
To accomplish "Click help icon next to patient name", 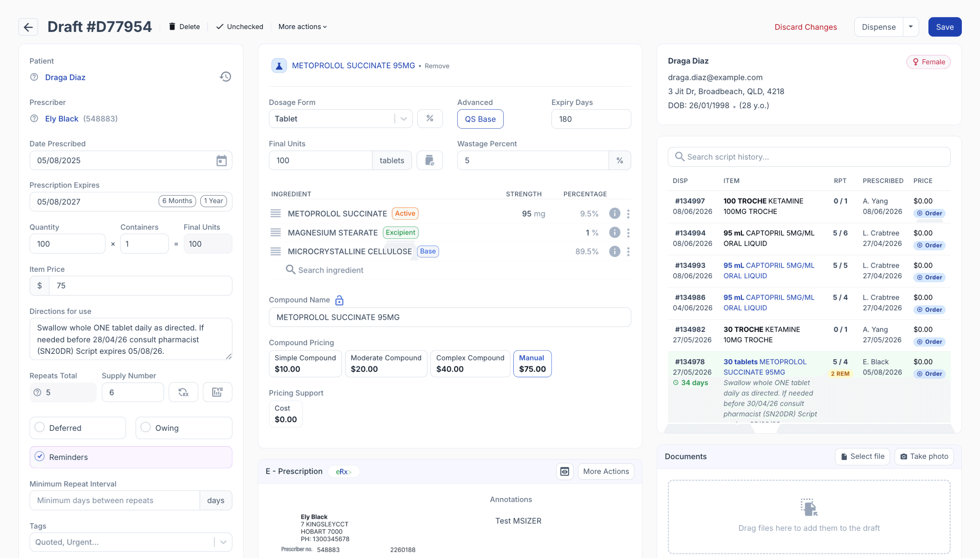I will (x=34, y=77).
